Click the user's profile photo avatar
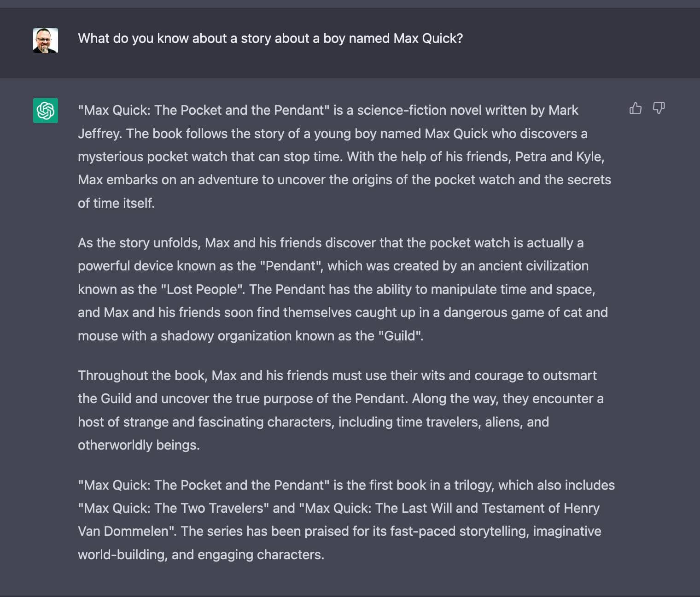The height and width of the screenshot is (597, 700). click(x=46, y=41)
